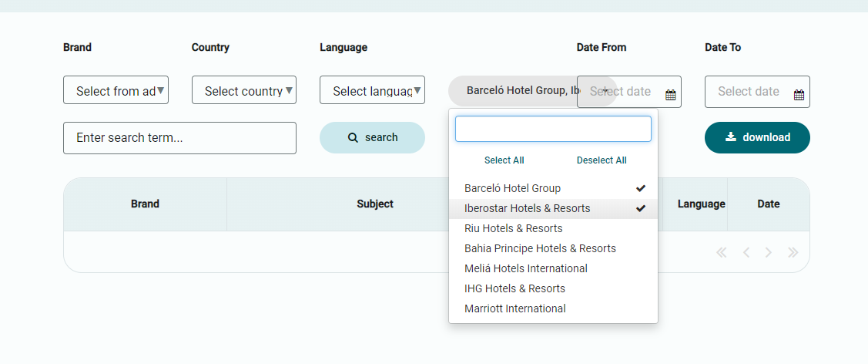Focus the dropdown filter text box
Screen dimensions: 868x364
pos(553,129)
